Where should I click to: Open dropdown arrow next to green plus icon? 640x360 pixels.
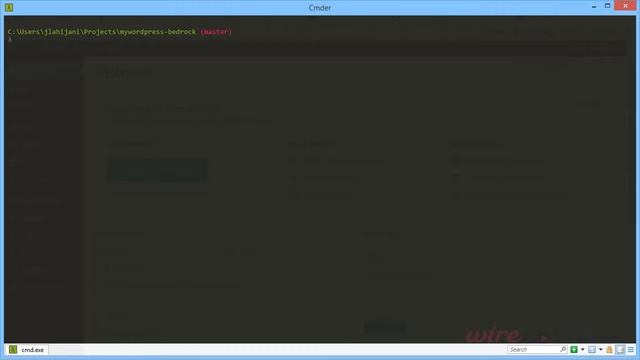582,349
